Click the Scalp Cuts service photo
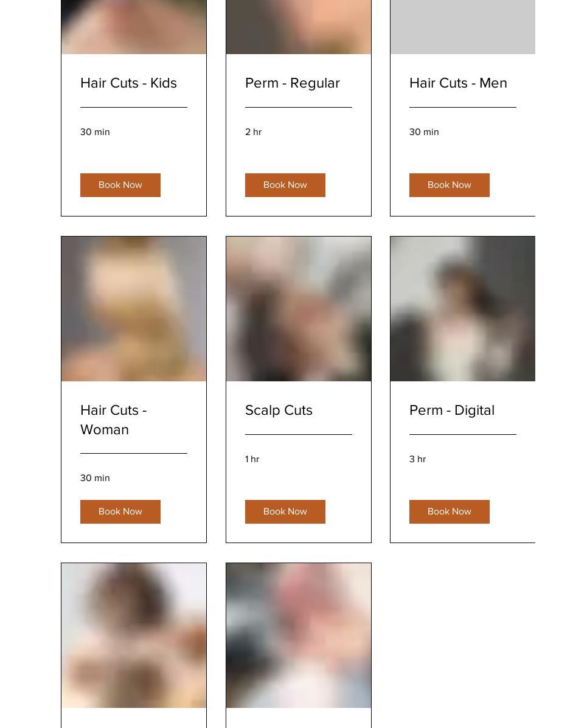Screen dimensions: 587x728 (299, 309)
